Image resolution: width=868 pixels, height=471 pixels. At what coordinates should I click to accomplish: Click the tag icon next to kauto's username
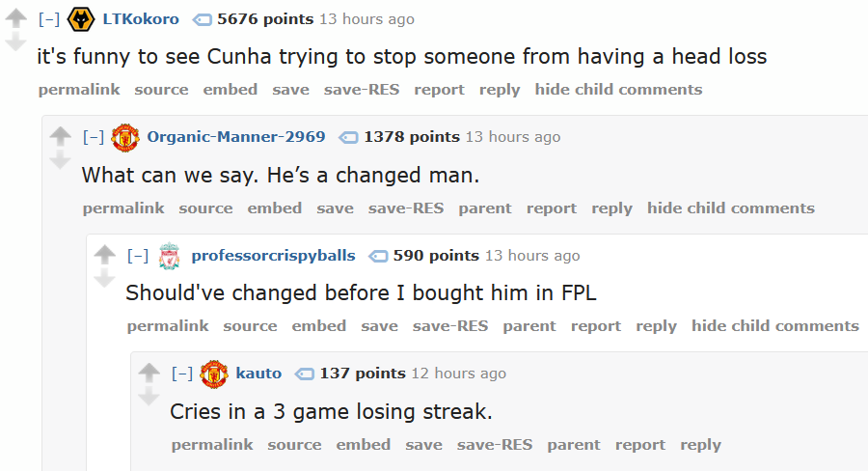coord(305,374)
